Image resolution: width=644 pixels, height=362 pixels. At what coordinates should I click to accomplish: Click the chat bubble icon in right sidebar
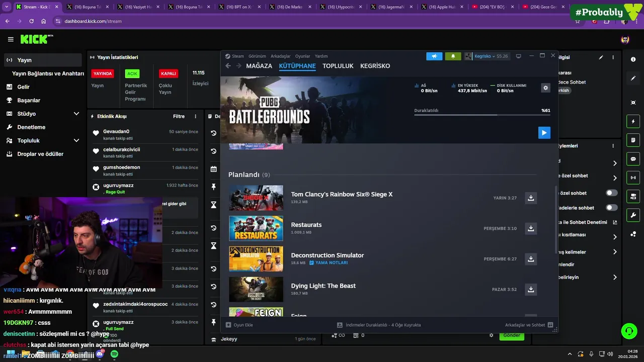point(633,159)
